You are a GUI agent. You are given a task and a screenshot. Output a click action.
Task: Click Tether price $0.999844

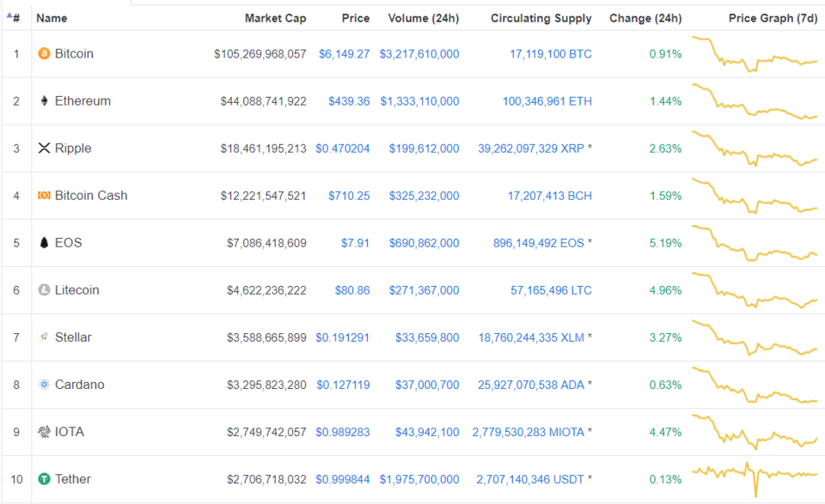(x=343, y=480)
